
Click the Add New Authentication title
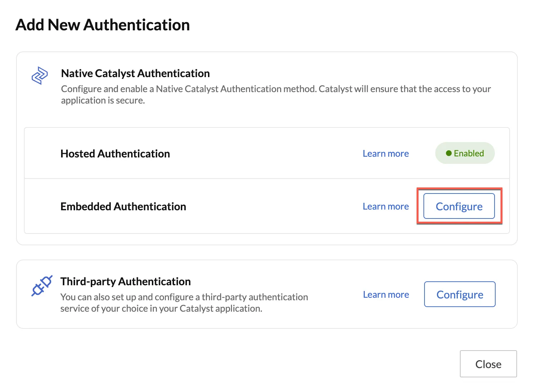(x=103, y=25)
